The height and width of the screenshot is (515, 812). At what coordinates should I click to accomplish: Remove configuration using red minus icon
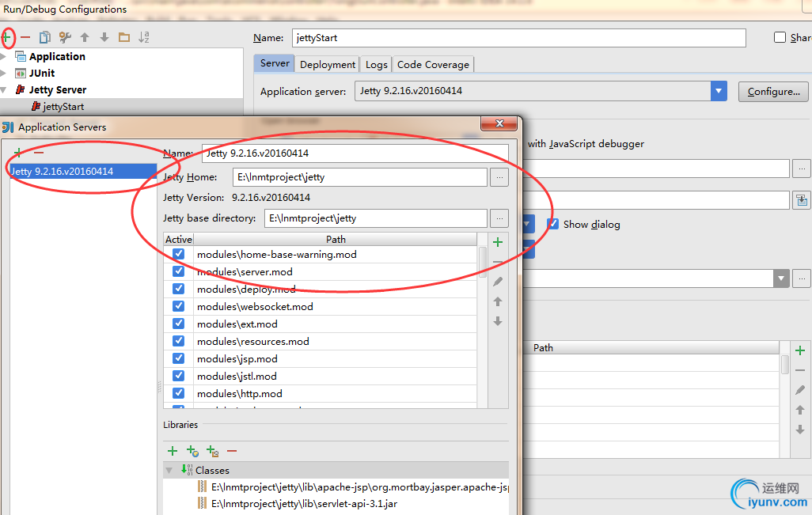tap(25, 37)
